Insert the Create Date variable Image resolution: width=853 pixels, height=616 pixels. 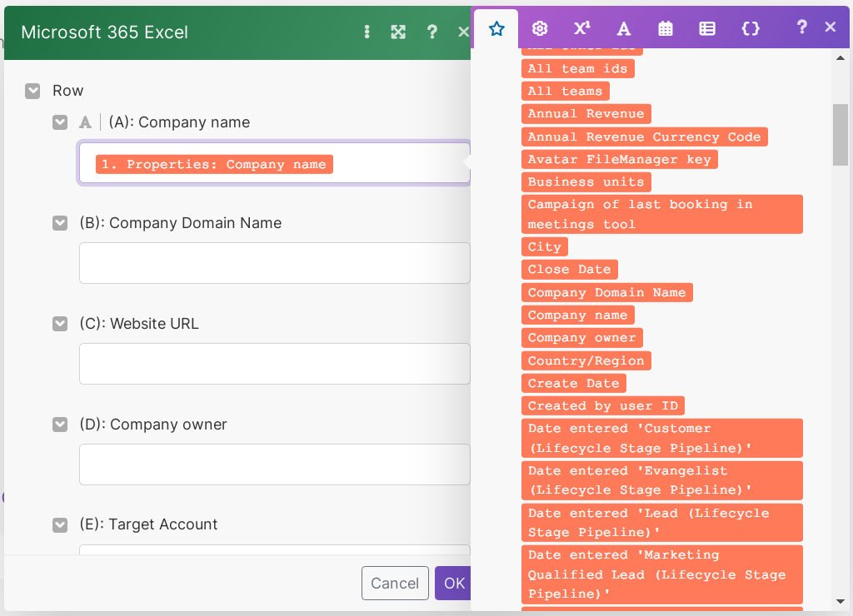click(x=574, y=383)
